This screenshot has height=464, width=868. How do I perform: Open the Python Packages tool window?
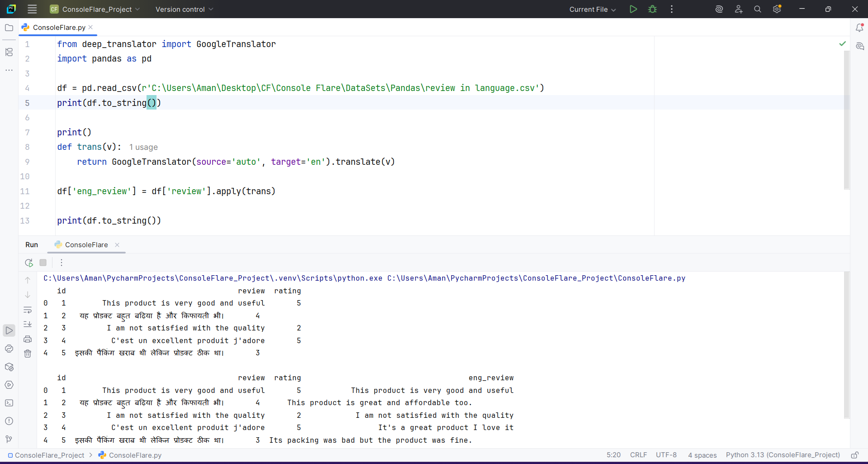9,367
